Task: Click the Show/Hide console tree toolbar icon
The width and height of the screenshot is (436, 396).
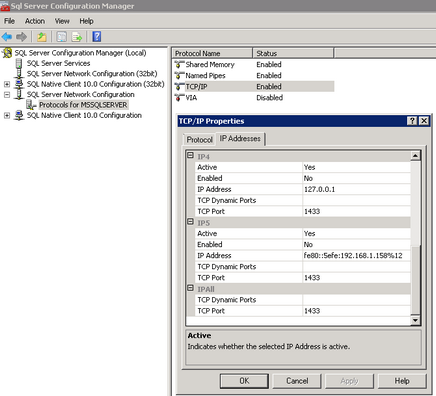Action: tap(62, 37)
